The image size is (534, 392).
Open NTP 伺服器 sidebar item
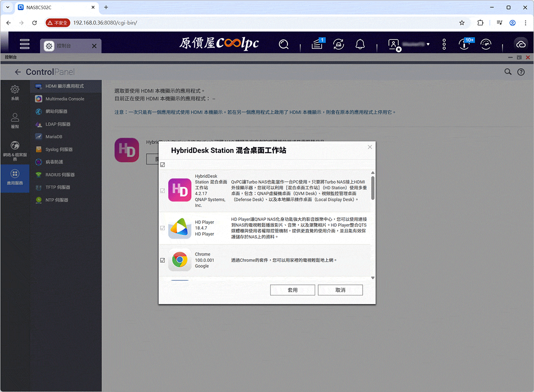[66, 200]
